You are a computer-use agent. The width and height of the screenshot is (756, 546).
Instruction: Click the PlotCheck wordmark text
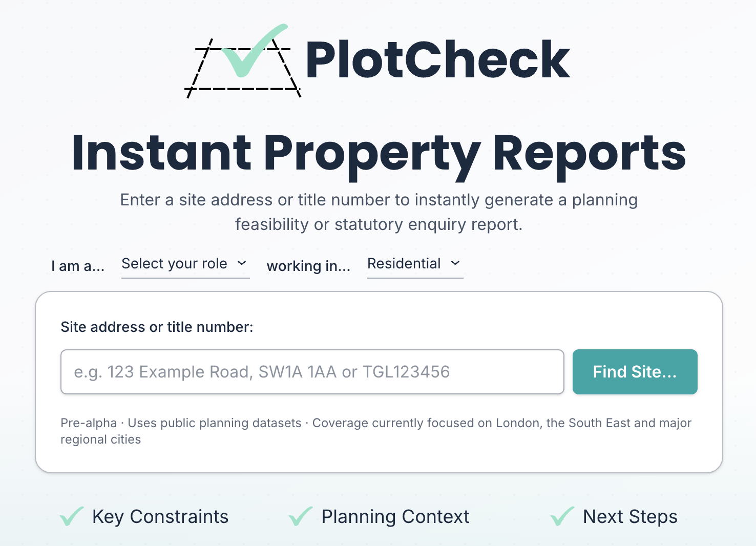point(437,60)
